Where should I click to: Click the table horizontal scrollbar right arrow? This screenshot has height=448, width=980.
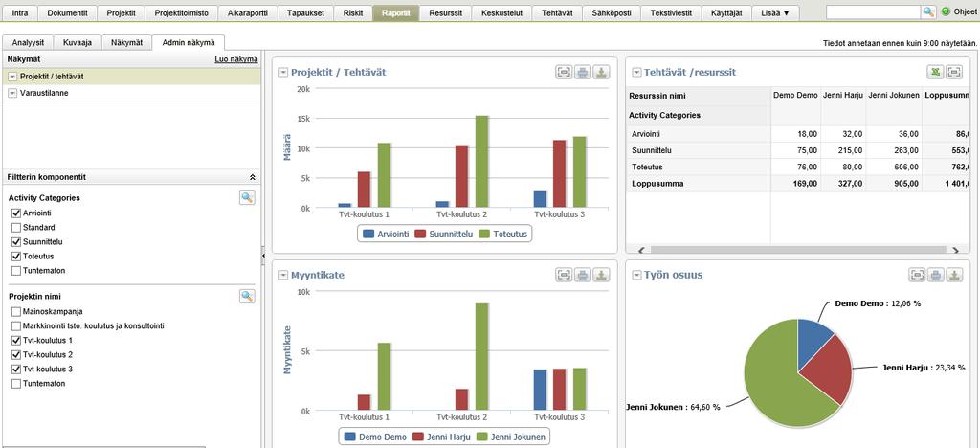coord(956,250)
